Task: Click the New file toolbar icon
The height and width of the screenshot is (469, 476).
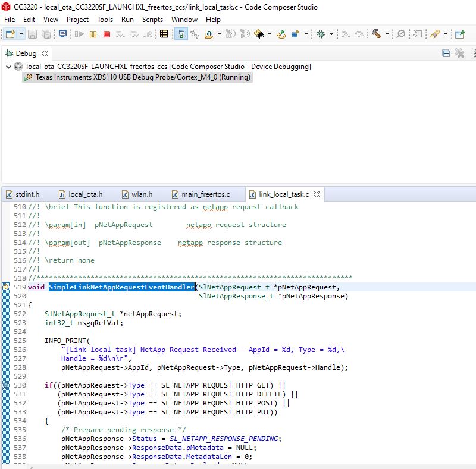Action: coord(10,34)
